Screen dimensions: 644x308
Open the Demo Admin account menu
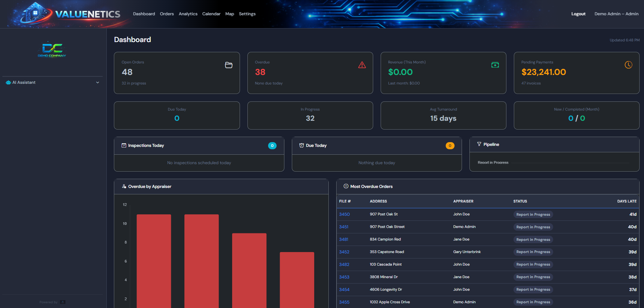pos(616,14)
